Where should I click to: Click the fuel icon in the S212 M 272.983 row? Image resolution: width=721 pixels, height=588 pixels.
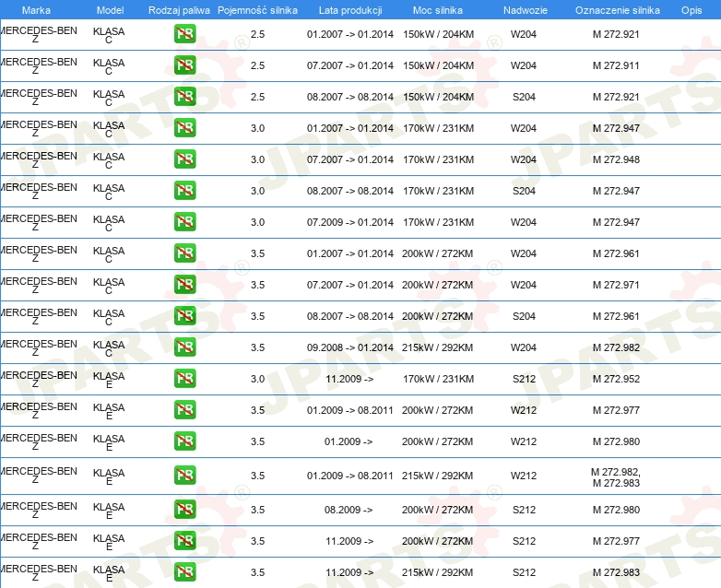coord(184,572)
